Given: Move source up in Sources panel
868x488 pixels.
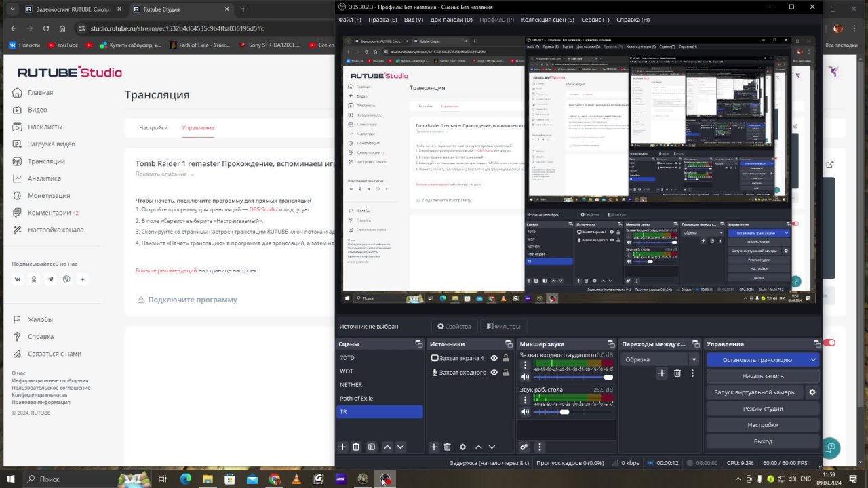Looking at the screenshot, I should tap(479, 447).
